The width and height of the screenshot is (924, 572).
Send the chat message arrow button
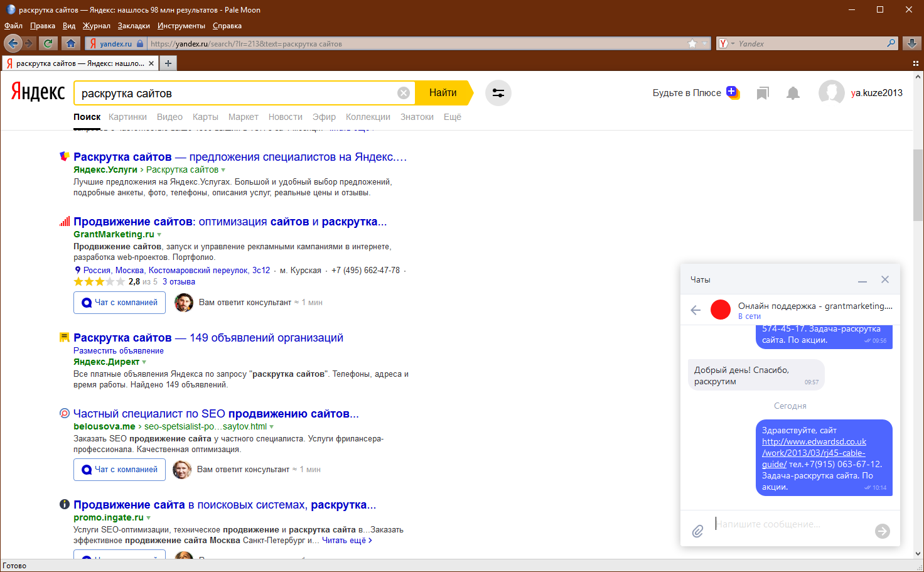(x=883, y=531)
